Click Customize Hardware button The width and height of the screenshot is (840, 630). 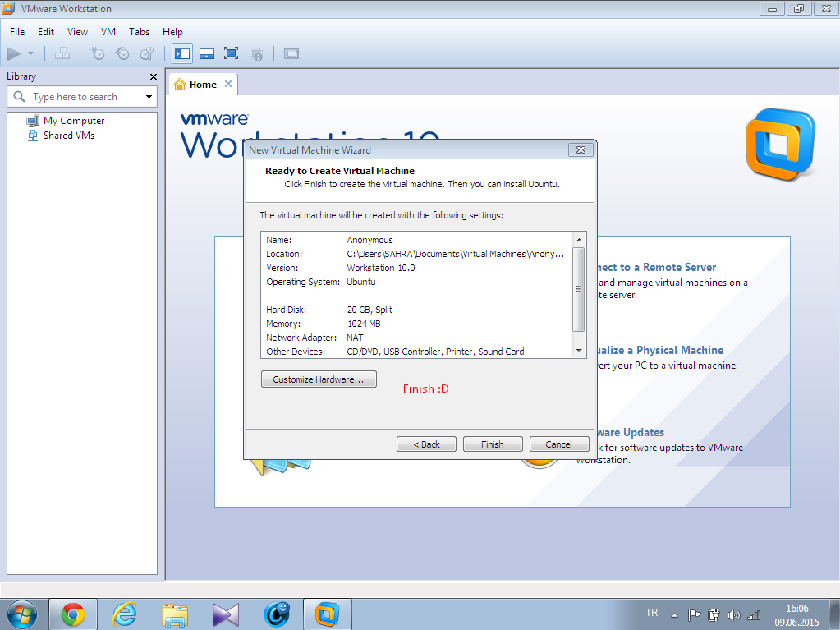click(x=319, y=379)
